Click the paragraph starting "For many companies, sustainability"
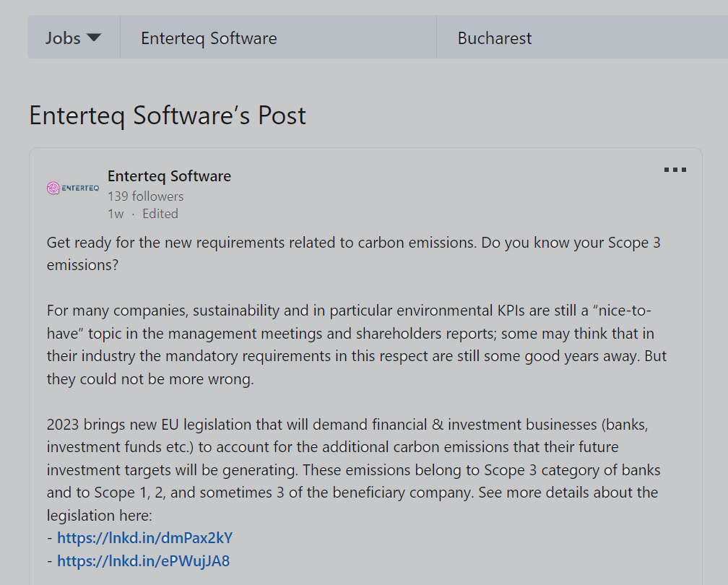Screen dimensions: 728x585 357,344
